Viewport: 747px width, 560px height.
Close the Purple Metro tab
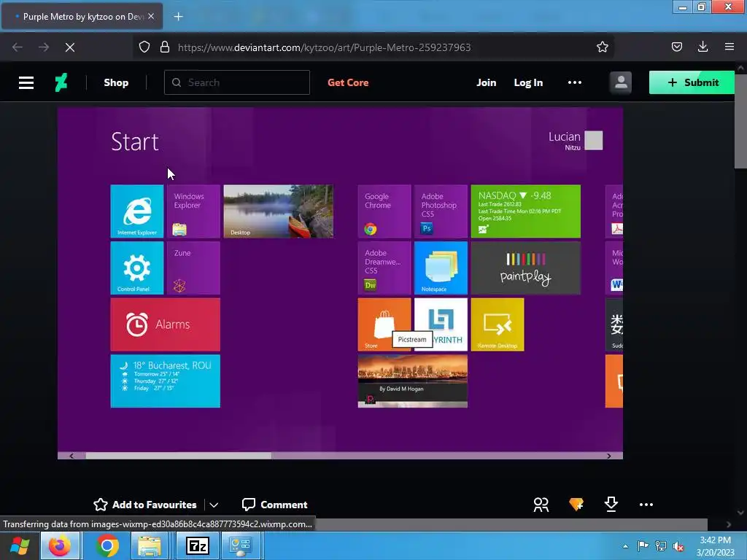151,16
